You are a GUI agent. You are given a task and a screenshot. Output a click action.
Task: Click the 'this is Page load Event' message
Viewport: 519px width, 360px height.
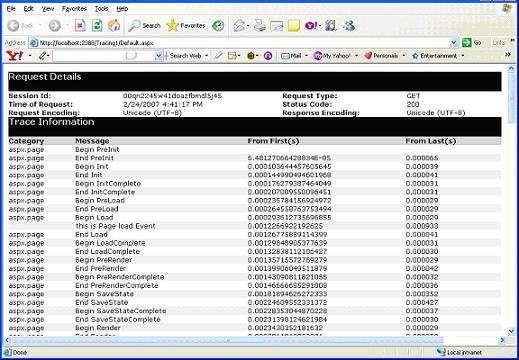[x=115, y=226]
